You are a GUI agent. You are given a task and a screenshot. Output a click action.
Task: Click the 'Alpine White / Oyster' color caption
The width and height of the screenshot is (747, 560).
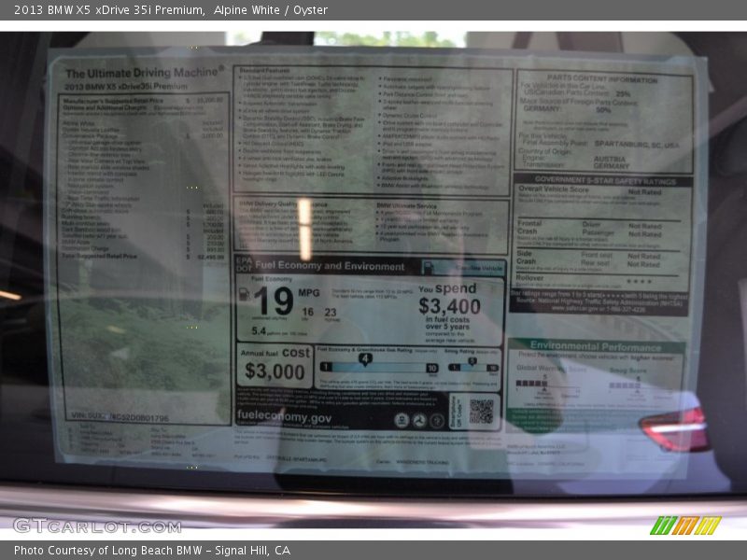(271, 10)
